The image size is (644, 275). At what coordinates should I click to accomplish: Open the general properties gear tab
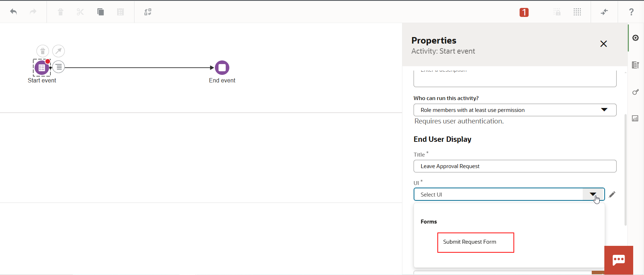636,38
